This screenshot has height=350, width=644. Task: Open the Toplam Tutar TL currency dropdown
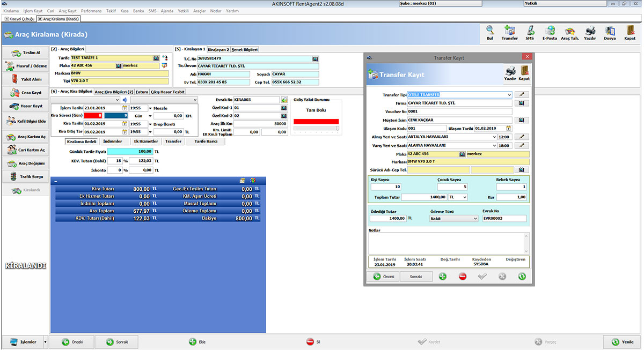pyautogui.click(x=464, y=197)
